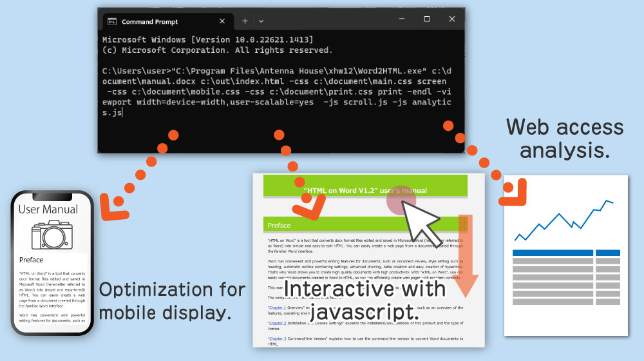Screen dimensions: 644x361
Task: Click the "Web access analysis." caption
Action: (x=565, y=139)
